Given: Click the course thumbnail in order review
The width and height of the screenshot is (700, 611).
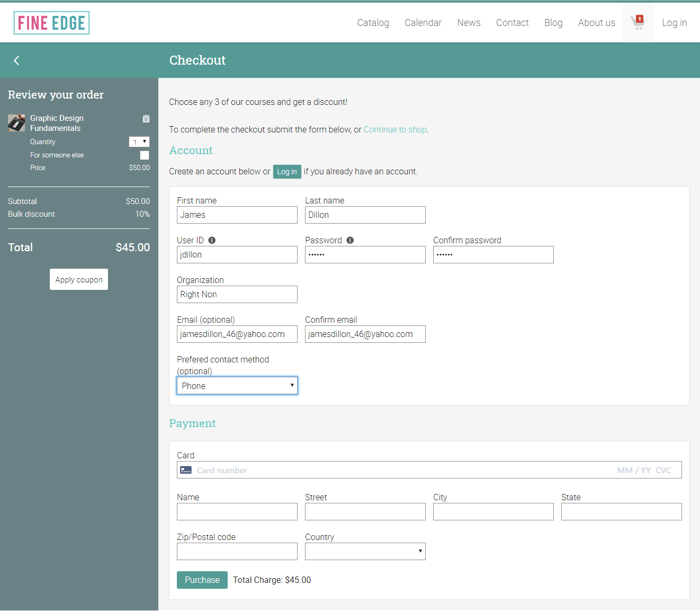Looking at the screenshot, I should click(16, 123).
